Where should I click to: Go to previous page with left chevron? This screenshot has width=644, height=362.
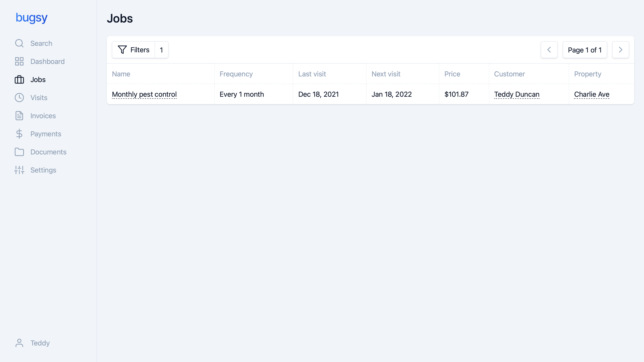click(549, 50)
